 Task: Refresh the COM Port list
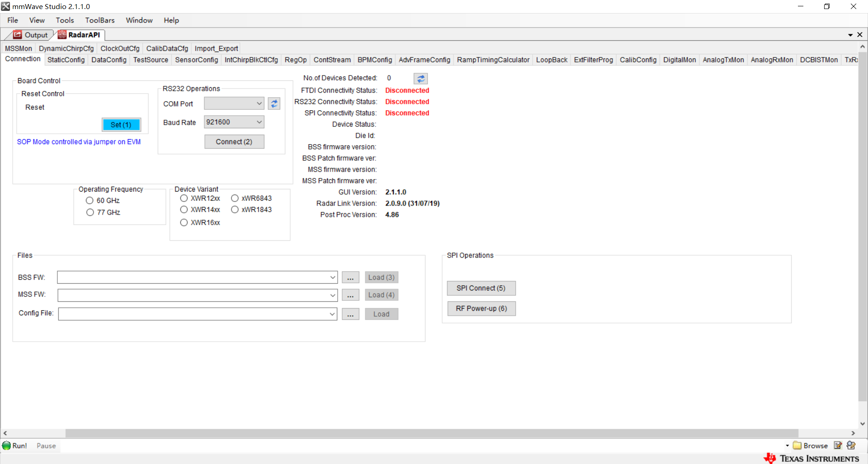(x=274, y=103)
